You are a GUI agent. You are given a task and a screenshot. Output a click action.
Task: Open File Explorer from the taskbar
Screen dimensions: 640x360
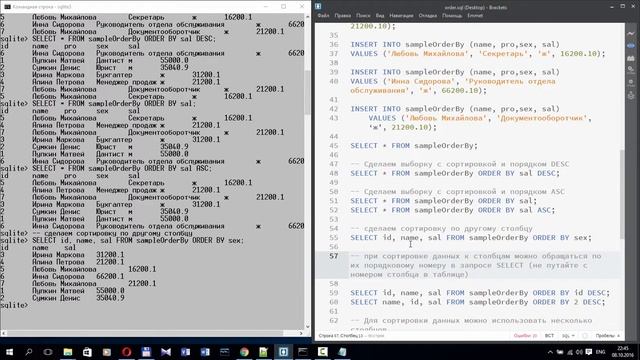(x=68, y=351)
